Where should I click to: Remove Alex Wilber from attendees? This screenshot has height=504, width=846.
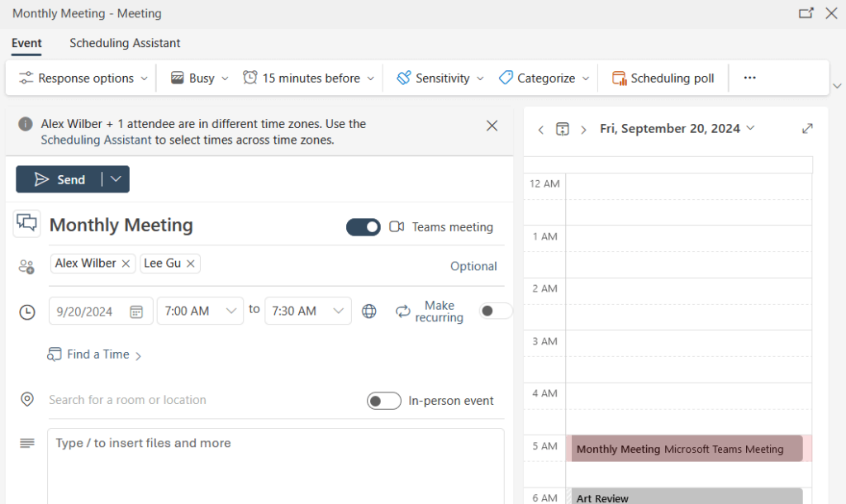click(x=126, y=264)
